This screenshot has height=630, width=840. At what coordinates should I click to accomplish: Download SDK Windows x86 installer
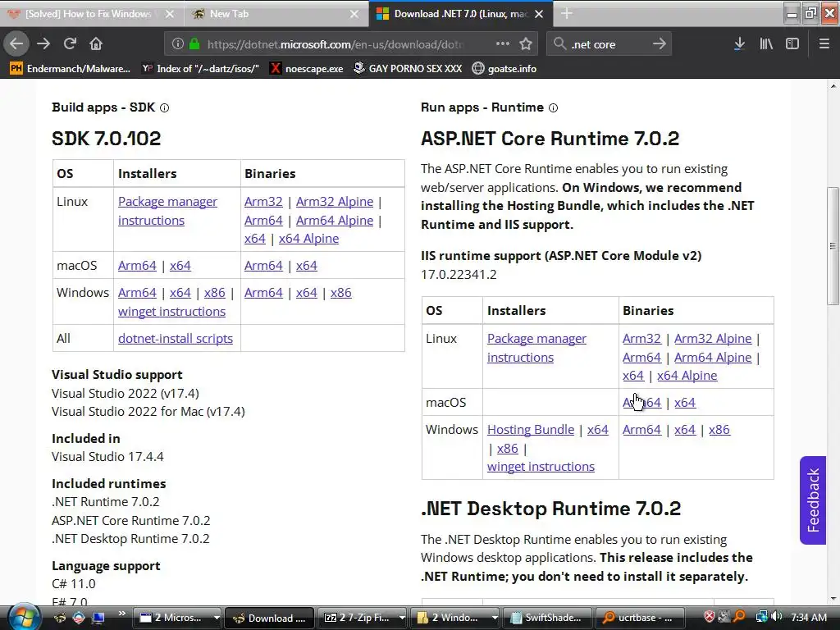[214, 293]
